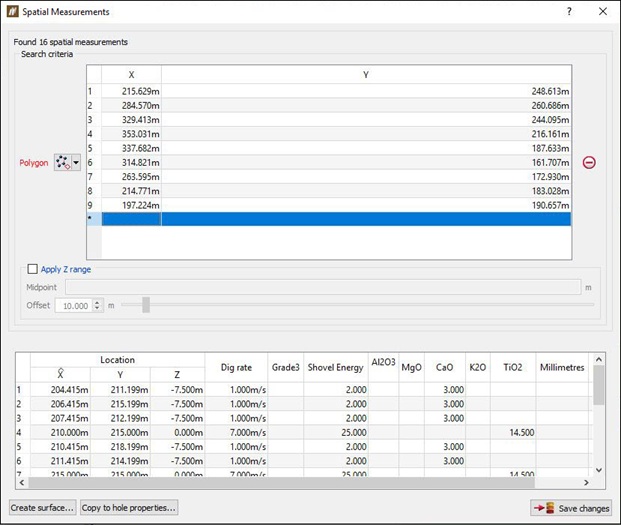Click polygon Y cell 172.930m

(x=366, y=177)
